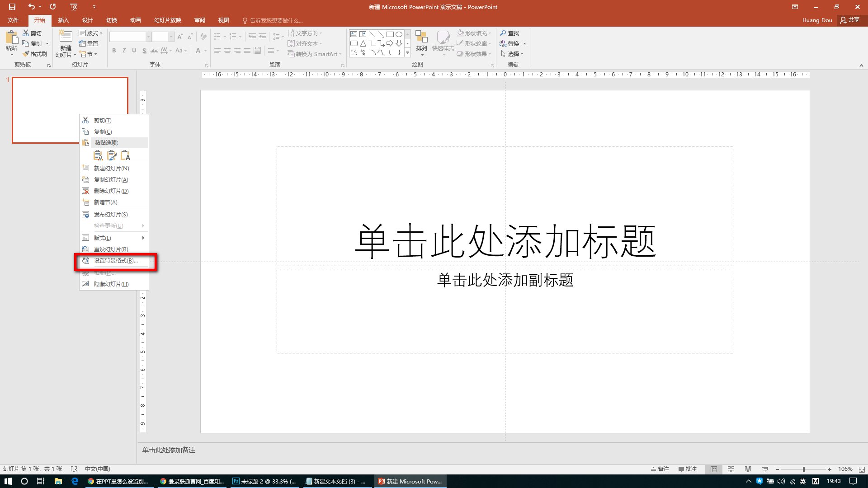The height and width of the screenshot is (488, 868).
Task: Click the Share (共享) button
Action: (850, 20)
